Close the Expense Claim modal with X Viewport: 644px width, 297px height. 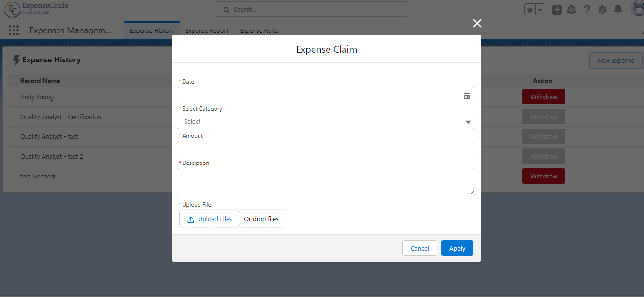click(x=477, y=23)
